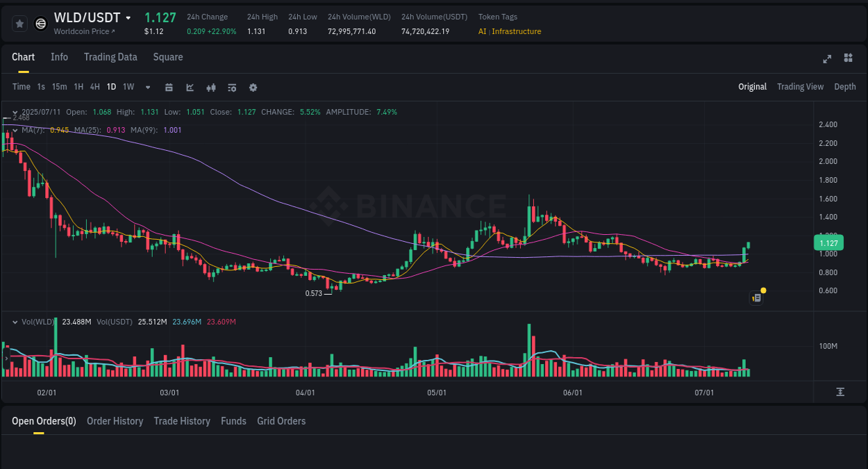Click the green 1.127 price marker
Viewport: 868px width, 469px height.
pyautogui.click(x=828, y=242)
